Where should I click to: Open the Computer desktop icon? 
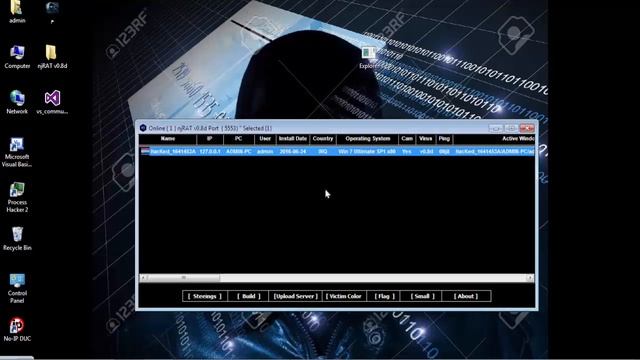click(17, 56)
